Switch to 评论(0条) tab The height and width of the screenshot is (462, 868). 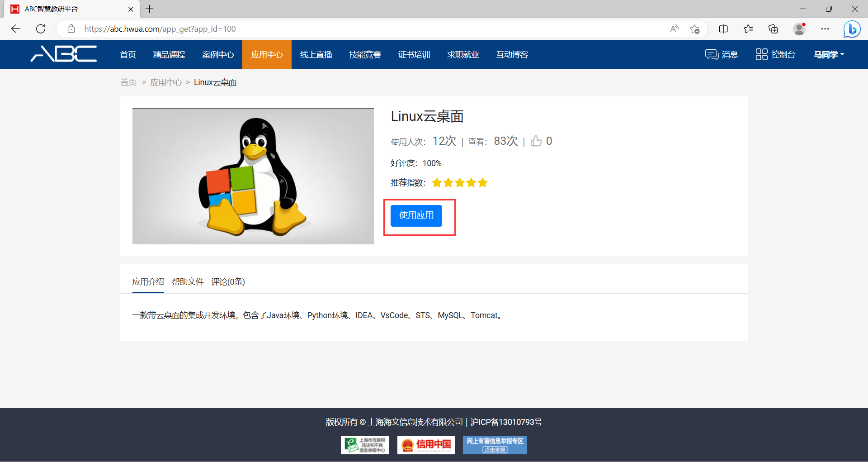(228, 282)
